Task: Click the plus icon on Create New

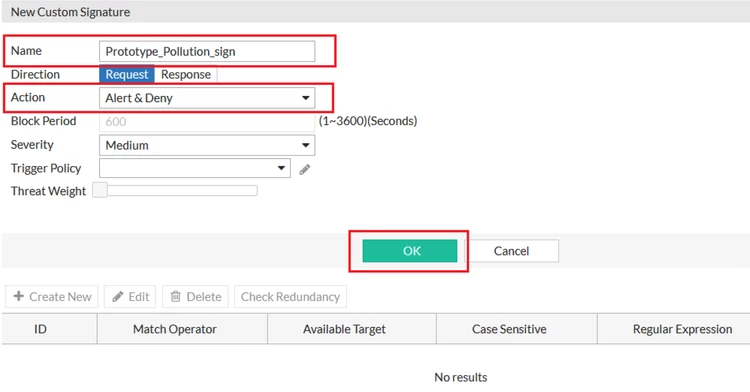Action: (x=19, y=296)
